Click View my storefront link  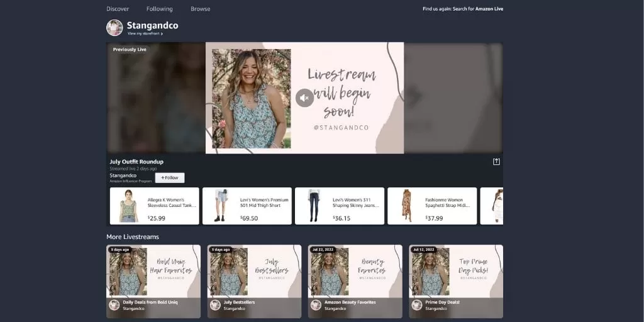145,34
